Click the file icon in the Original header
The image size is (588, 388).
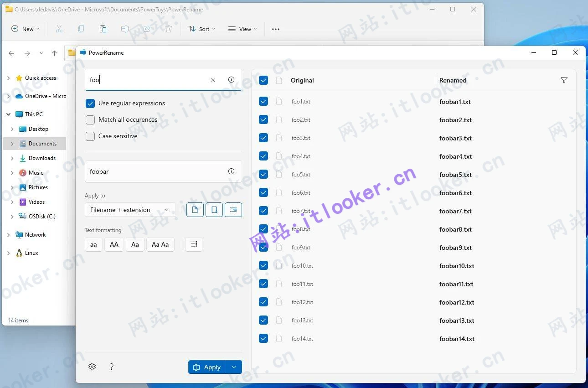tap(279, 80)
